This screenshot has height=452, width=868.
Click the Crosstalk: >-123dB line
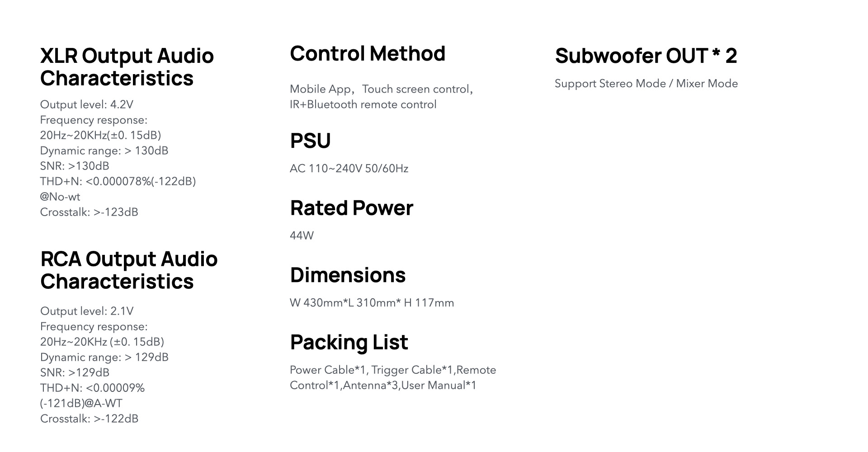pyautogui.click(x=89, y=212)
